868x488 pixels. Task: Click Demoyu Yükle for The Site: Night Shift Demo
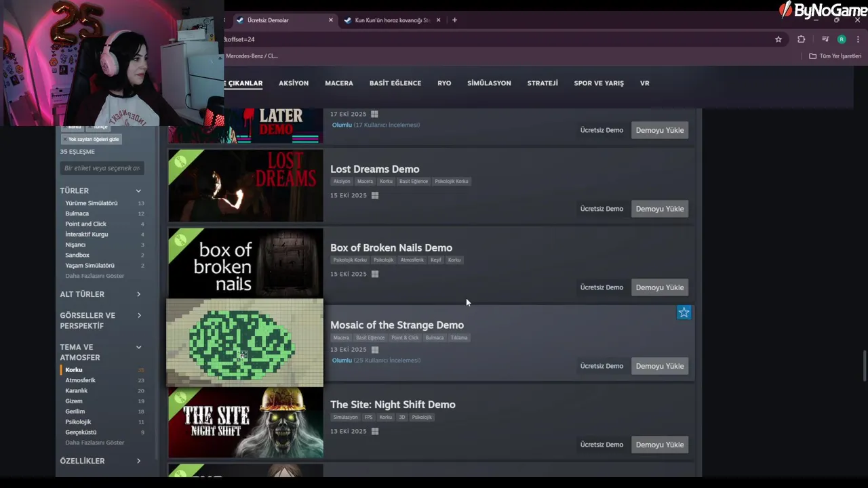(660, 445)
